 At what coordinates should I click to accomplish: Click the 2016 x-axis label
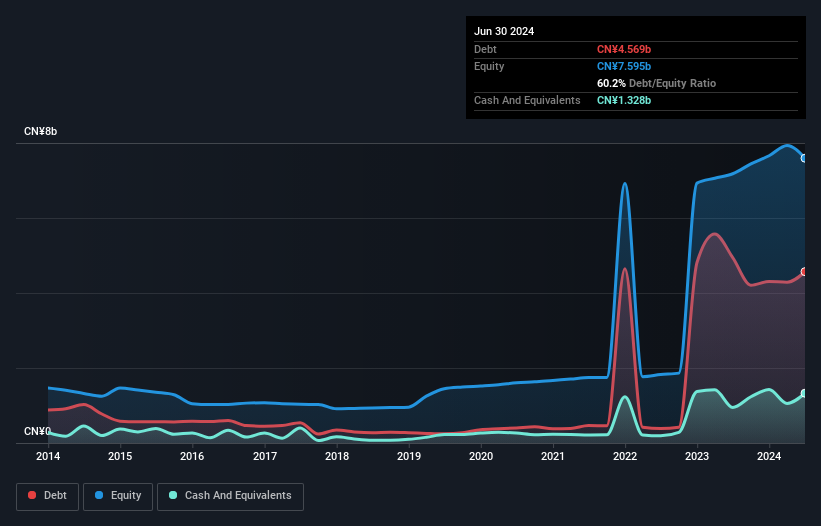(192, 456)
